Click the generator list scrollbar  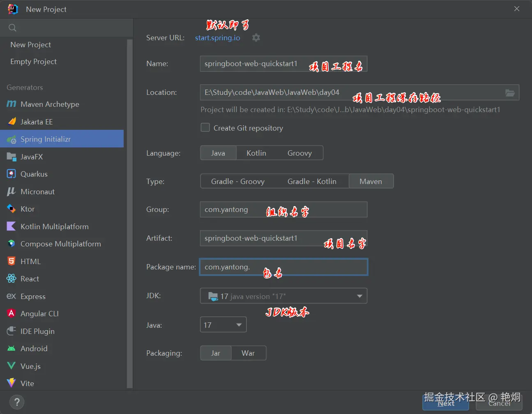130,214
